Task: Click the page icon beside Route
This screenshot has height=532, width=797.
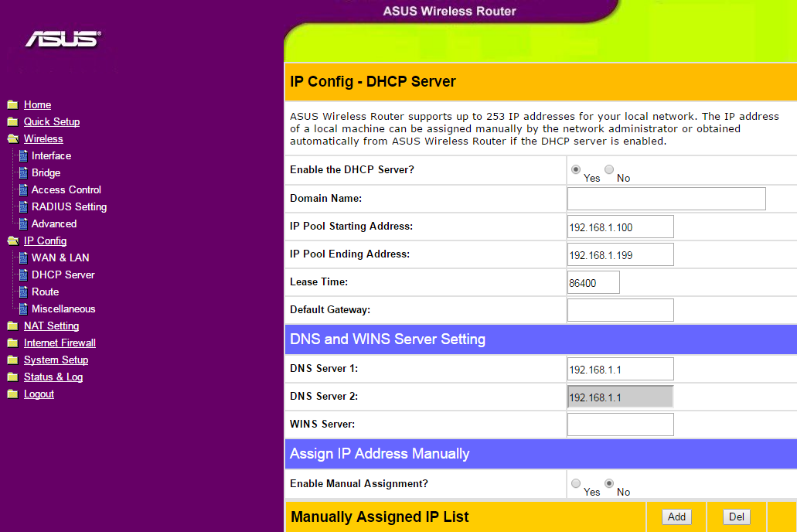Action: coord(23,292)
